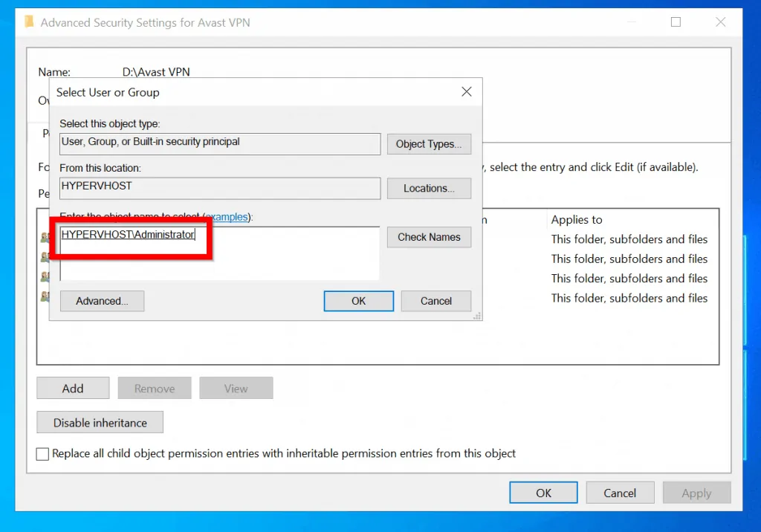Image resolution: width=761 pixels, height=532 pixels.
Task: Click Check Names to validate the entered account
Action: (429, 237)
